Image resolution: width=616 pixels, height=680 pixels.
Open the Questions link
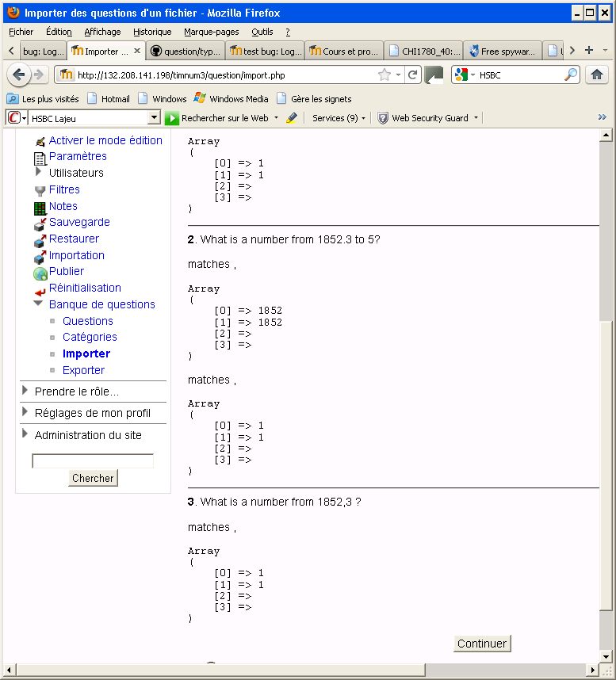pyautogui.click(x=88, y=321)
